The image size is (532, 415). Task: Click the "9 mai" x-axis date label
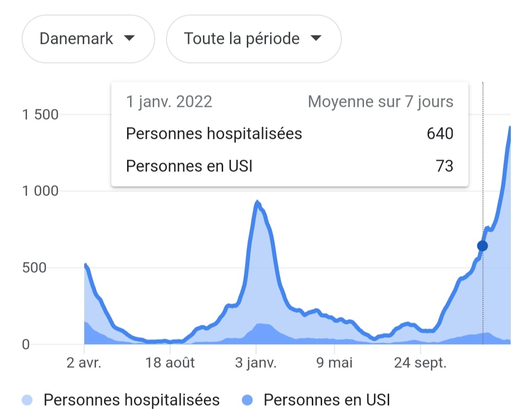[334, 364]
